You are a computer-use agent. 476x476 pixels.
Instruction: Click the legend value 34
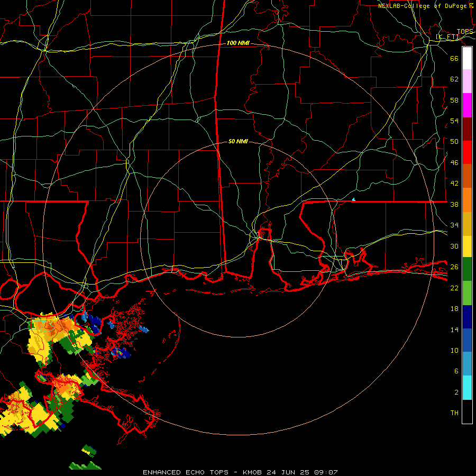click(x=454, y=225)
